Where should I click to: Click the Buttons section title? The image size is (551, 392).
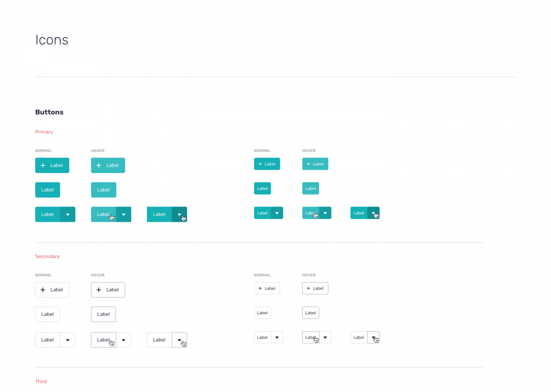click(x=49, y=112)
